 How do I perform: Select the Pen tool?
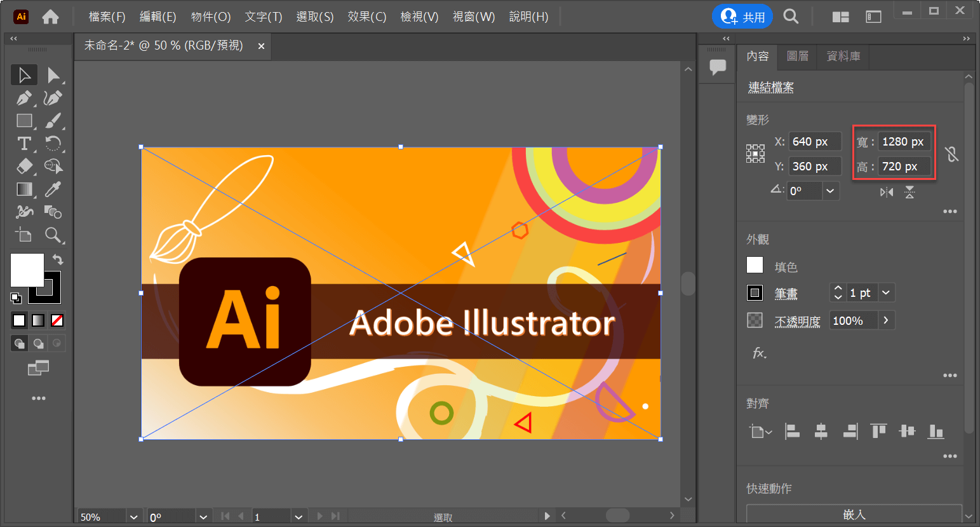(x=24, y=98)
